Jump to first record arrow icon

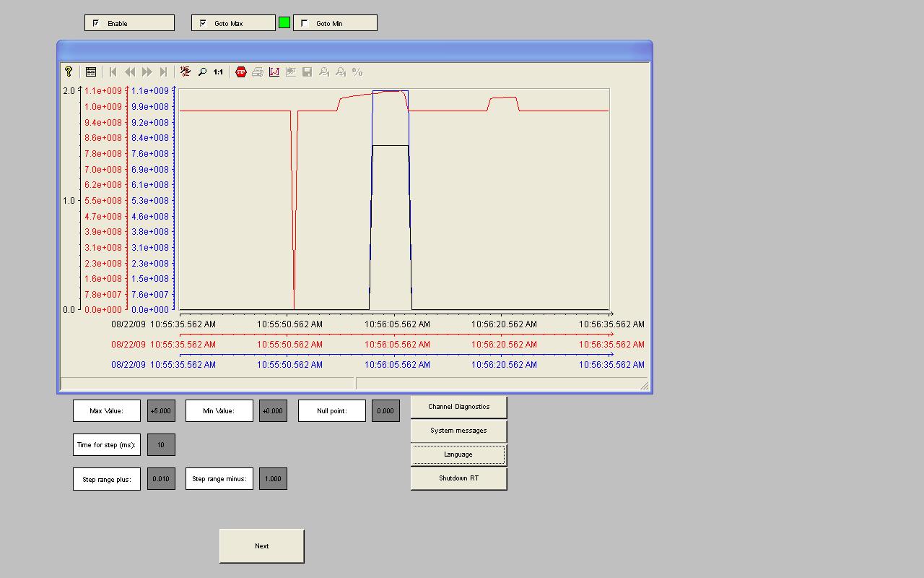(113, 72)
